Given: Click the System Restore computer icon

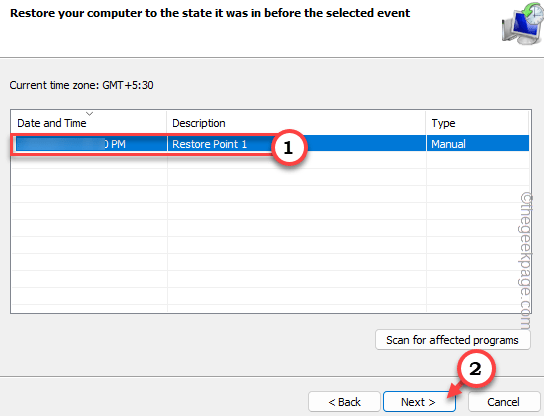Looking at the screenshot, I should click(523, 24).
